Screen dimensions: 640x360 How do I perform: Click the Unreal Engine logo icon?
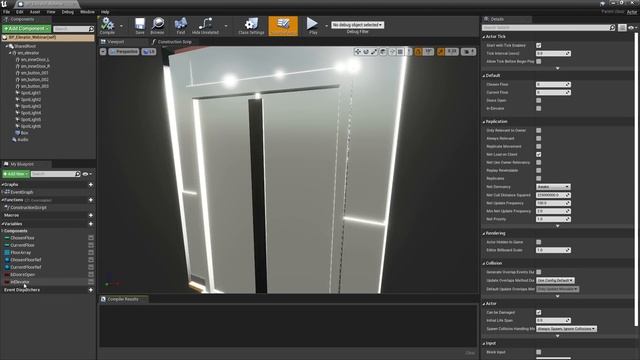click(x=4, y=4)
